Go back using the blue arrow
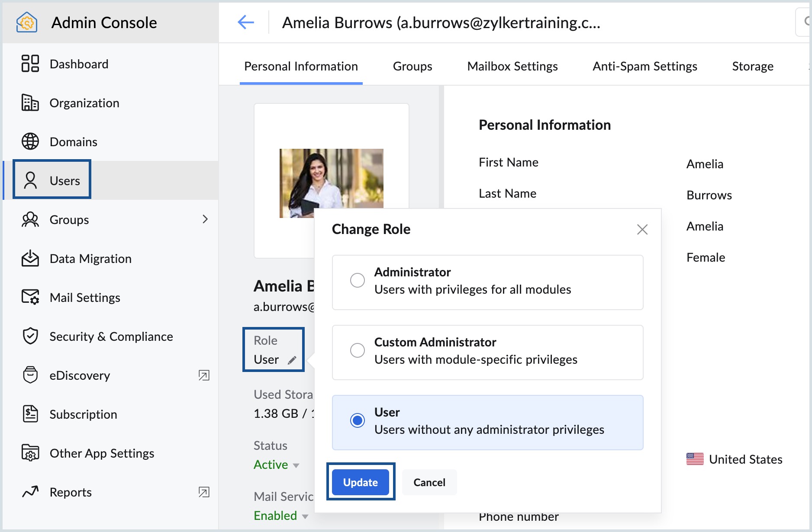Screen dimensions: 812x532 (246, 22)
